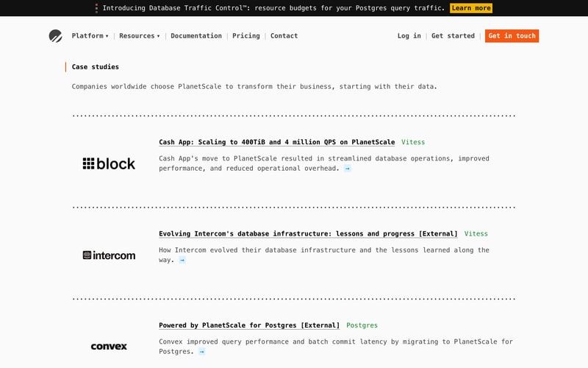Click the Case studies heading

click(x=96, y=67)
